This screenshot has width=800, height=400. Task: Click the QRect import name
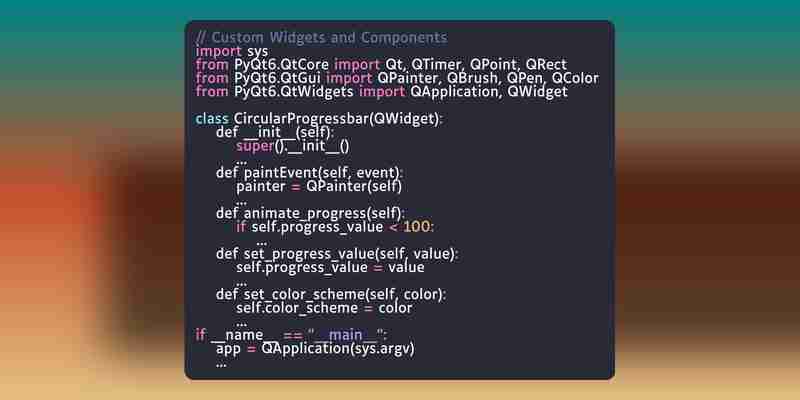point(546,65)
